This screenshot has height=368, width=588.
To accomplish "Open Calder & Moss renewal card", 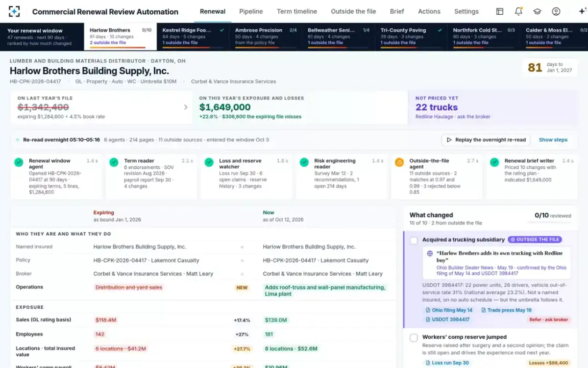I will point(555,37).
